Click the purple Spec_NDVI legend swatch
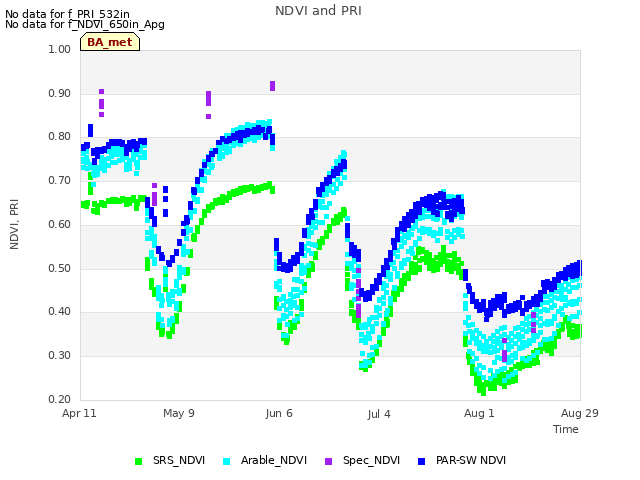Image resolution: width=640 pixels, height=480 pixels. click(328, 461)
